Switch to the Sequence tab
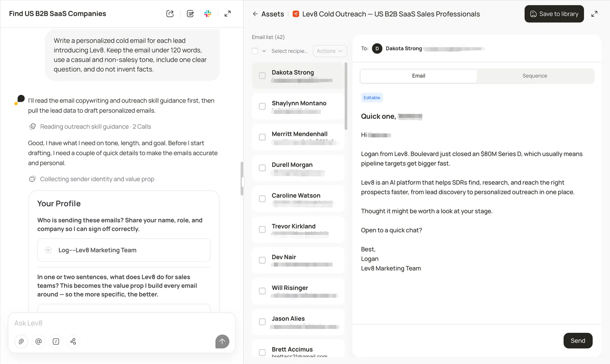 (535, 76)
